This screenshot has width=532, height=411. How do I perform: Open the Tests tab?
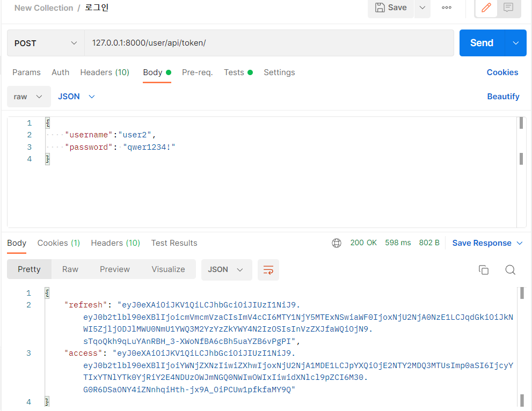point(238,72)
